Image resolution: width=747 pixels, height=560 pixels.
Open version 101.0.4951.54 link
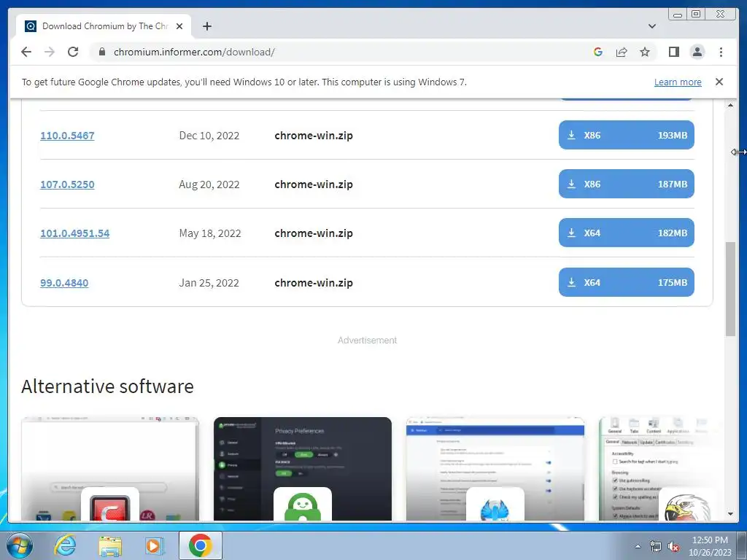tap(75, 233)
